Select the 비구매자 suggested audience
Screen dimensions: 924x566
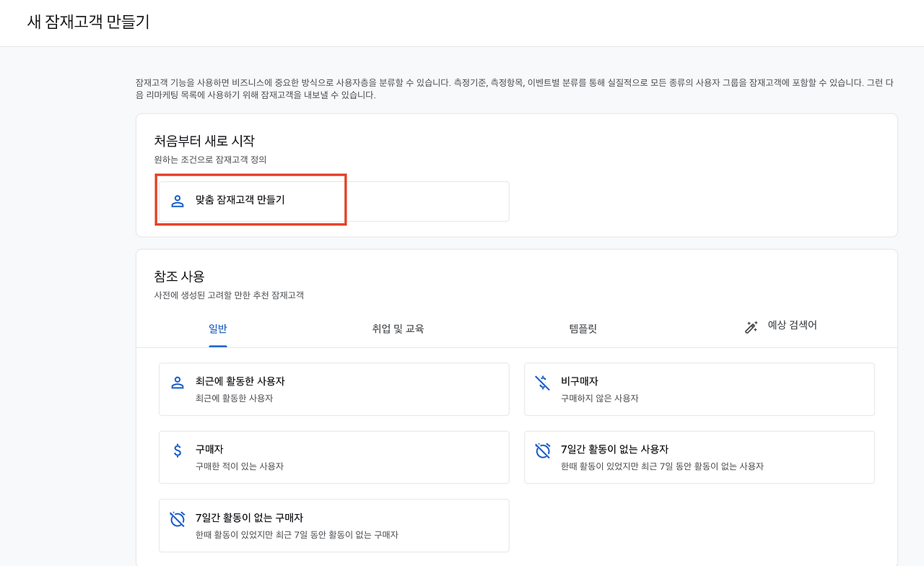699,388
